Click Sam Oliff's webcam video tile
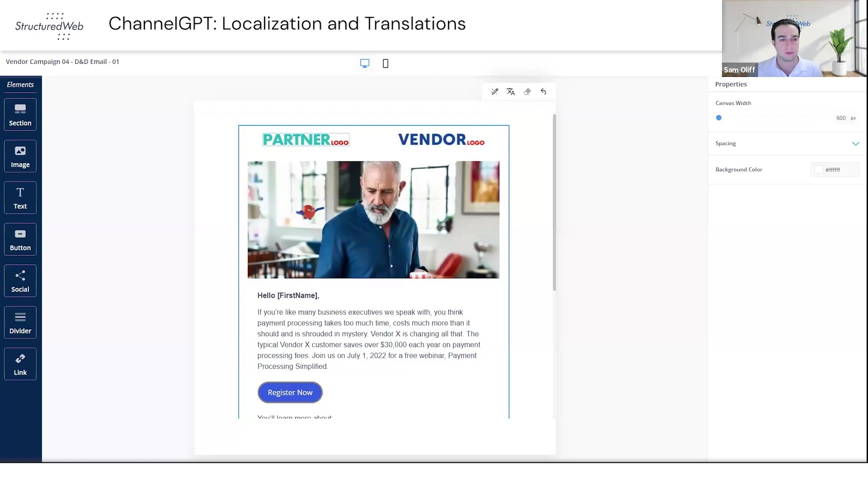This screenshot has height=488, width=868. [x=794, y=38]
